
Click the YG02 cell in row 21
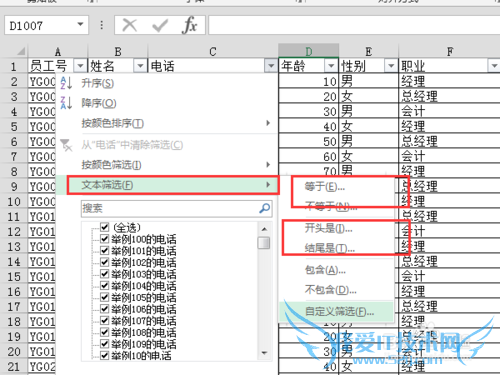(42, 367)
